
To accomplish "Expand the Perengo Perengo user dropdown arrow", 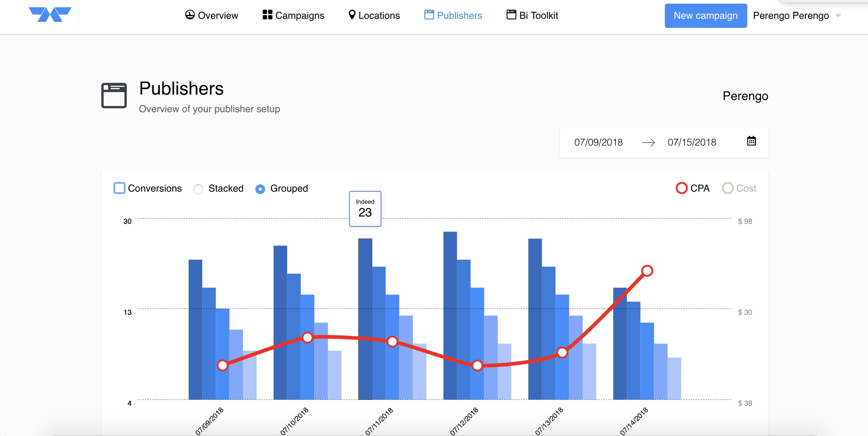I will 838,15.
